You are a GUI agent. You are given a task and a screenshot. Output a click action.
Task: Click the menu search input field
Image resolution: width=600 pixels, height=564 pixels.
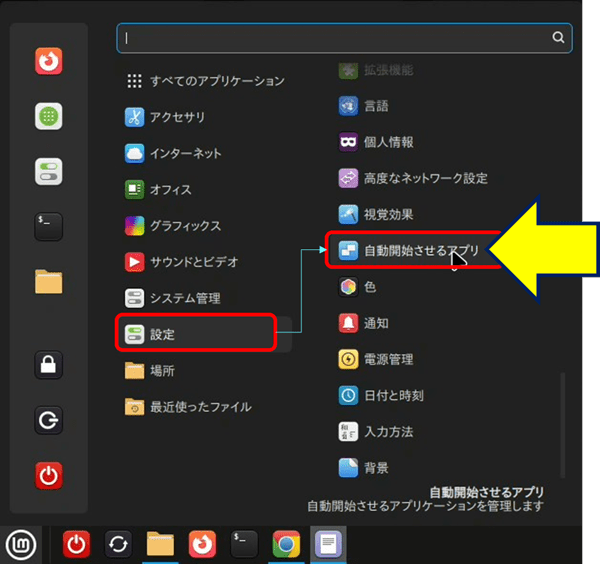tap(344, 38)
